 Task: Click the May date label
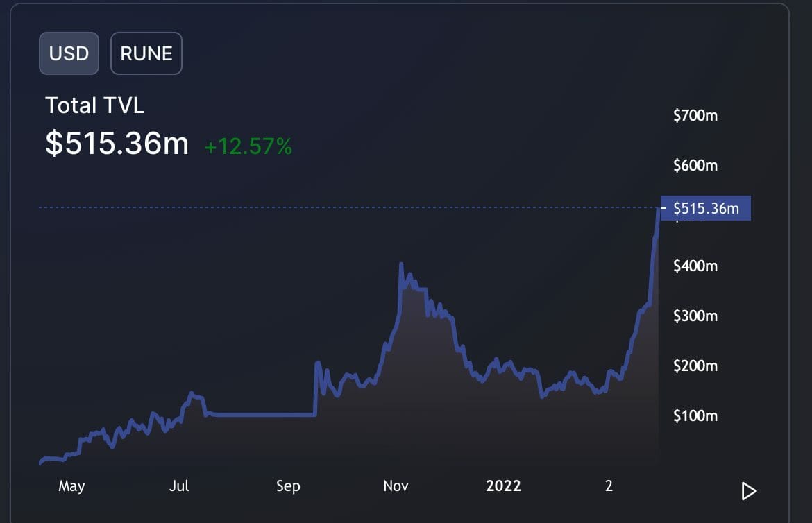coord(71,486)
